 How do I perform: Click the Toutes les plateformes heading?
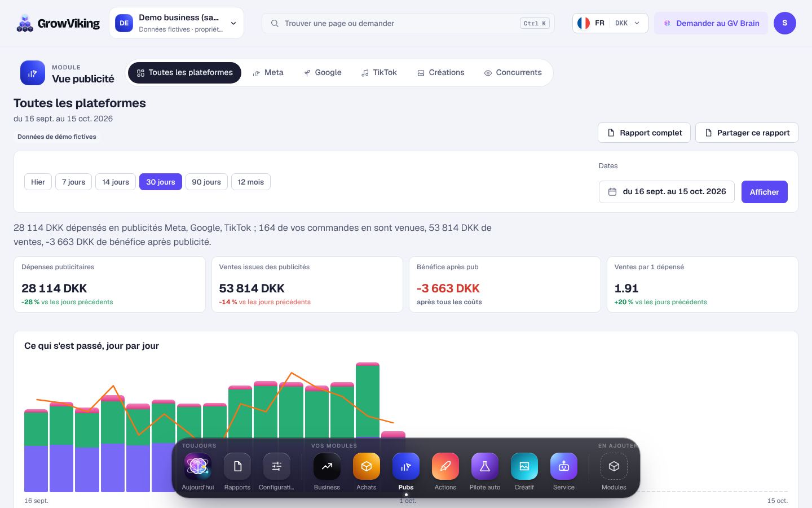80,103
